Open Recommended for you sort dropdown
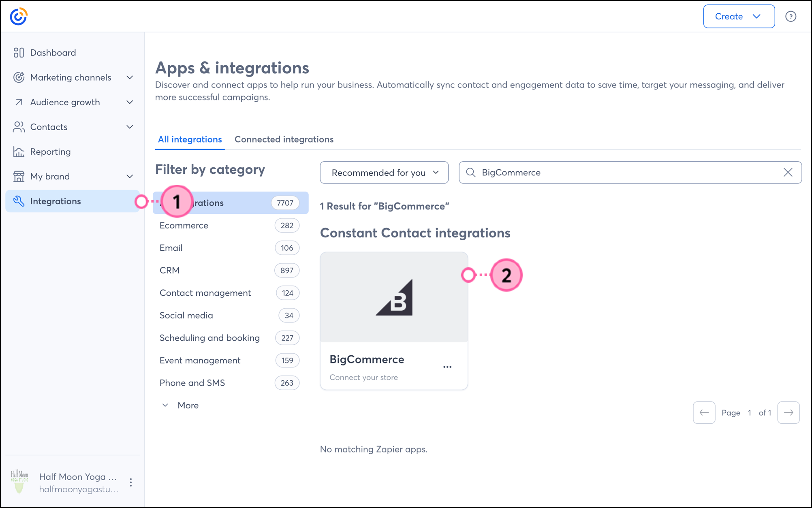Viewport: 812px width, 508px height. click(x=384, y=173)
